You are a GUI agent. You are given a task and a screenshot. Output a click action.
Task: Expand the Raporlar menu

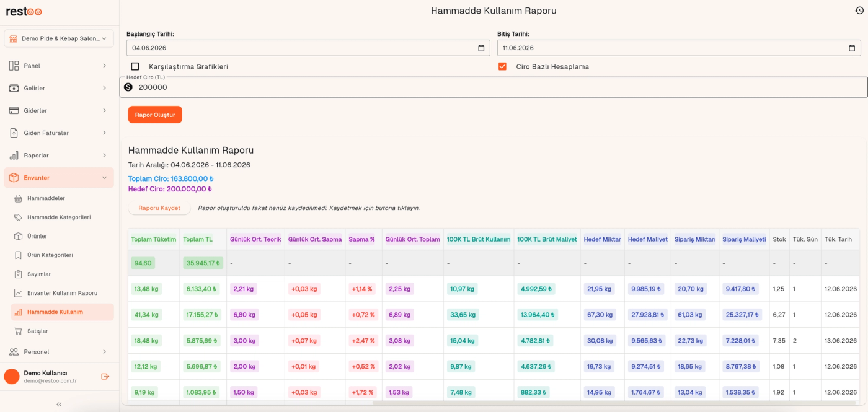[59, 156]
